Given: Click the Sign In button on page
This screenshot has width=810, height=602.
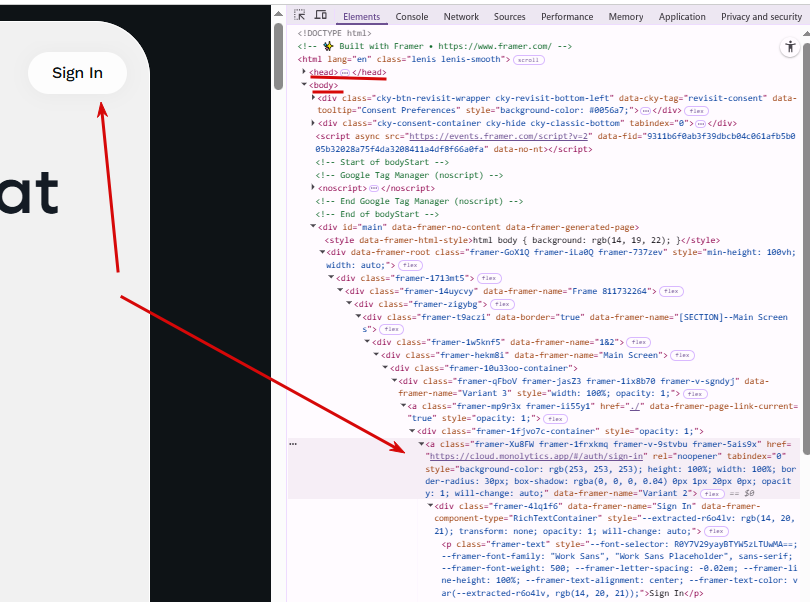Looking at the screenshot, I should pyautogui.click(x=77, y=73).
